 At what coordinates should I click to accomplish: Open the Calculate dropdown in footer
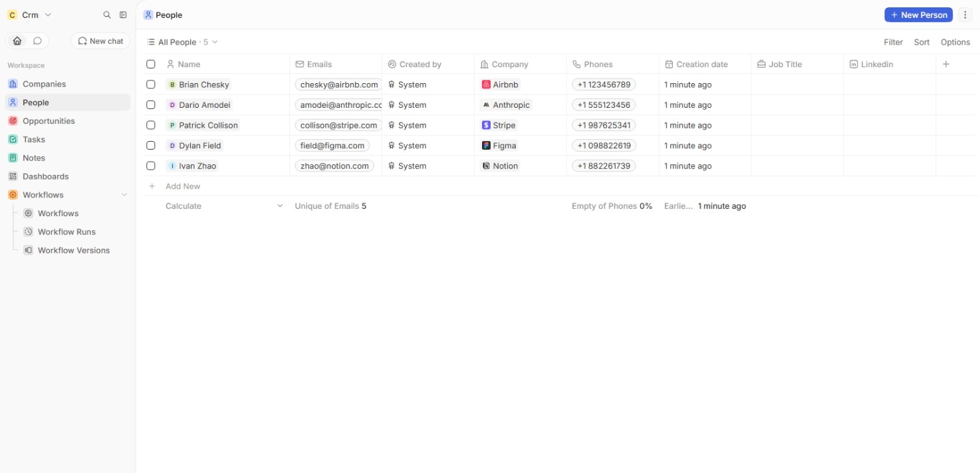(224, 206)
